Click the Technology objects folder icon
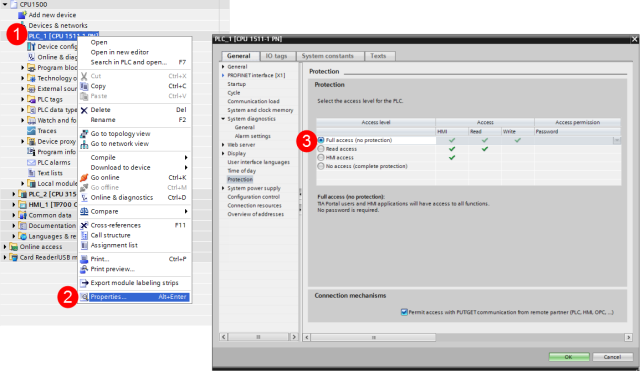 pyautogui.click(x=31, y=78)
